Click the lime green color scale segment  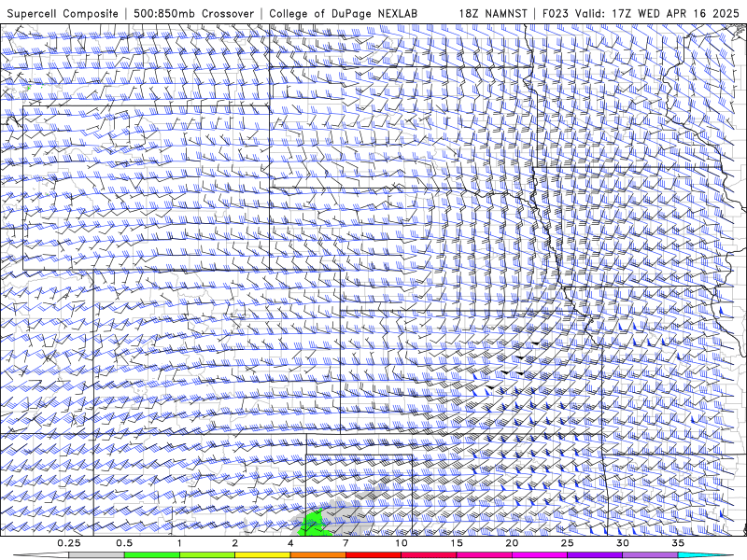pyautogui.click(x=206, y=555)
